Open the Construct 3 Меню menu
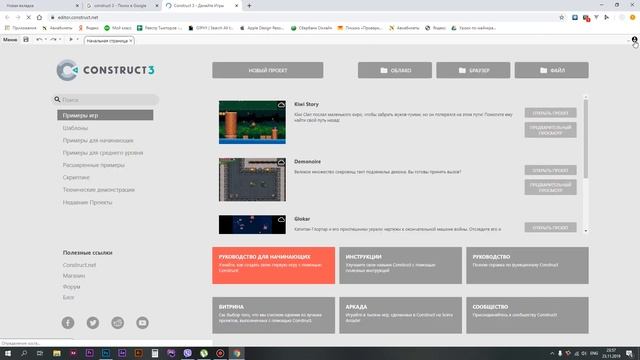Viewport: 640px width, 360px height. [x=10, y=40]
